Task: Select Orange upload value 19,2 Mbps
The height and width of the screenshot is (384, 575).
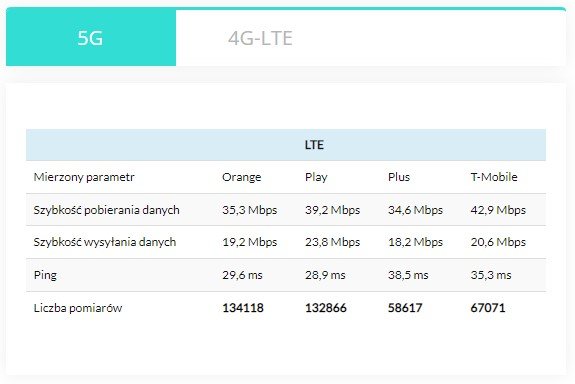Action: [249, 242]
